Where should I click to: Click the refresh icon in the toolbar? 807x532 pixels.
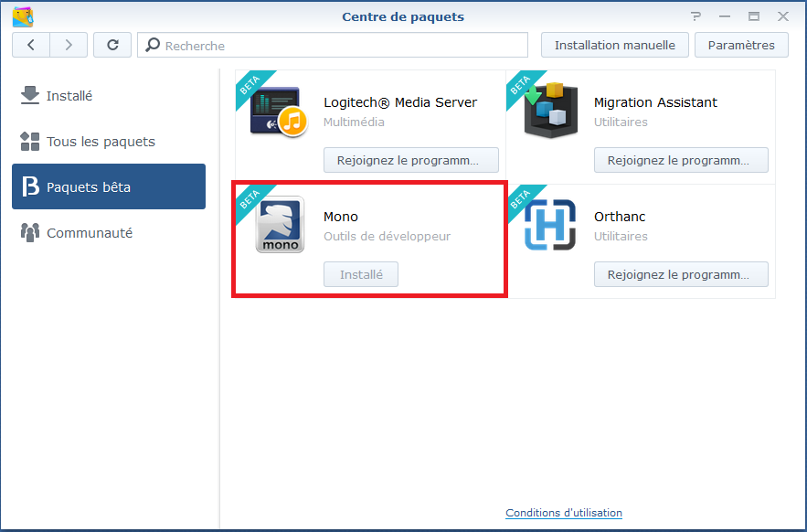(x=111, y=45)
